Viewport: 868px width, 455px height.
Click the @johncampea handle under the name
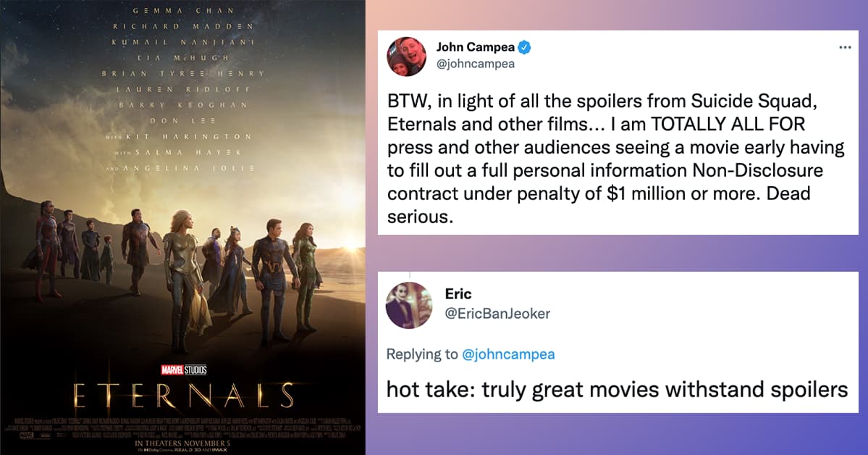[476, 64]
